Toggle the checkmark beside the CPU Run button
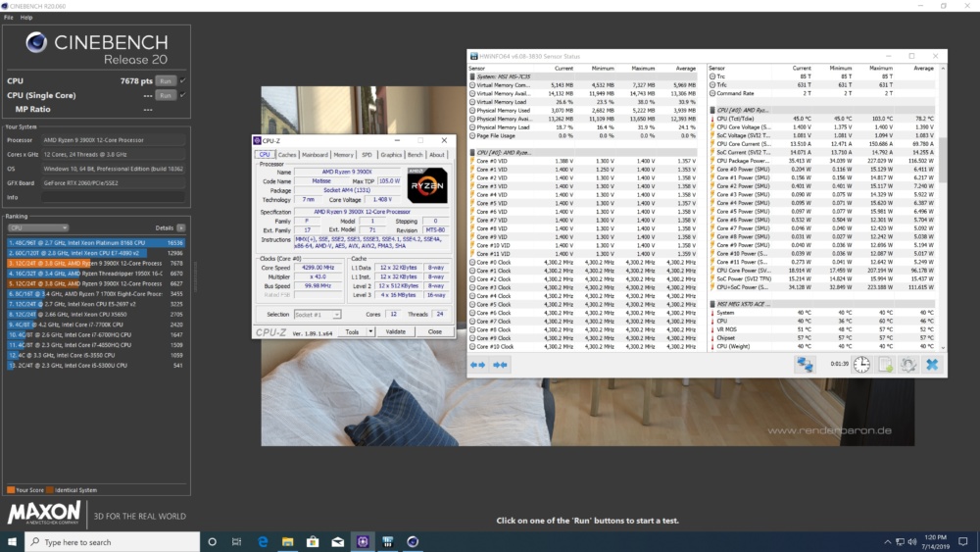Screen dimensions: 980x552 coord(182,80)
